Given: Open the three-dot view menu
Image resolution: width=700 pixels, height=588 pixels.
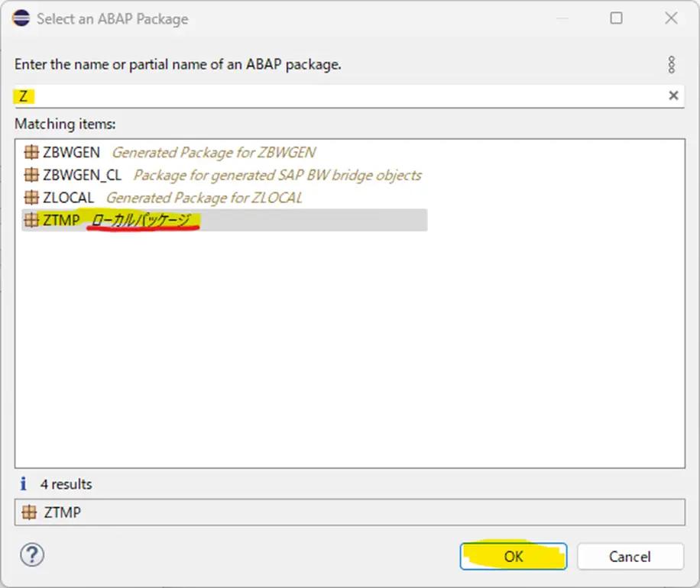Looking at the screenshot, I should tap(672, 65).
